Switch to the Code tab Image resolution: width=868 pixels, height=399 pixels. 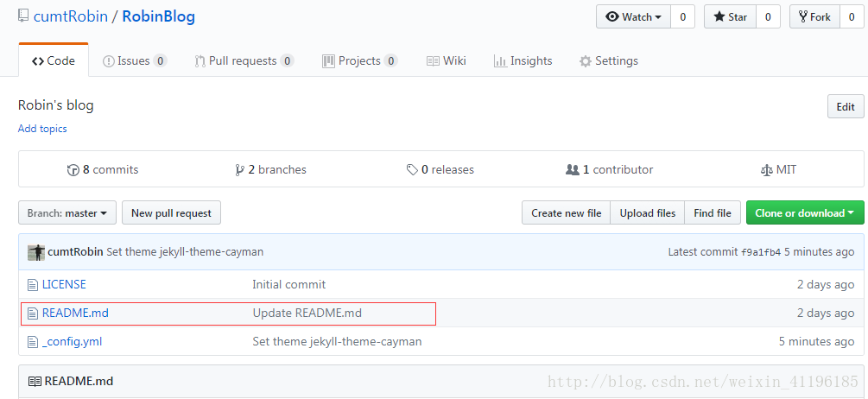[x=54, y=60]
